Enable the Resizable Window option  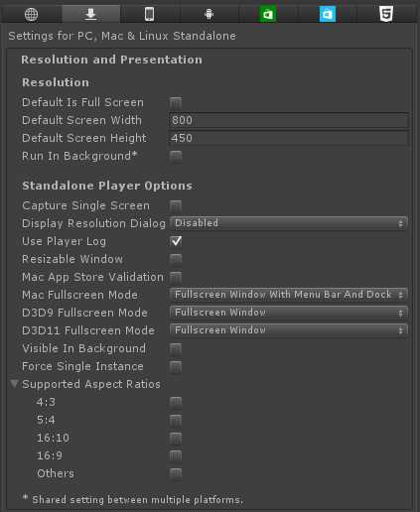point(176,259)
